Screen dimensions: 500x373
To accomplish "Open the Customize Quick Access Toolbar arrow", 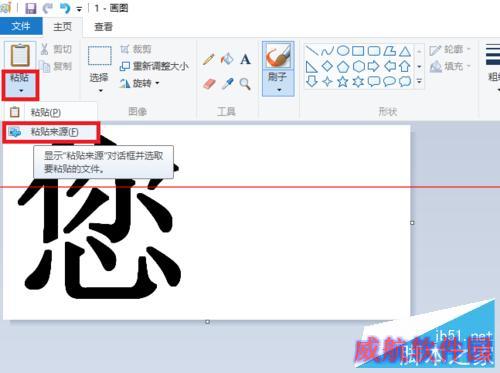I will (79, 9).
